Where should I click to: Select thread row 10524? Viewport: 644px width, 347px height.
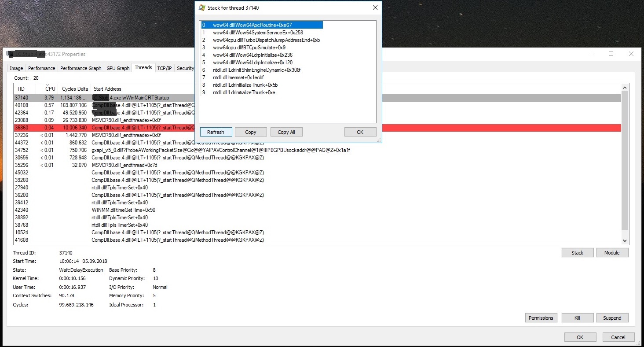click(x=317, y=233)
